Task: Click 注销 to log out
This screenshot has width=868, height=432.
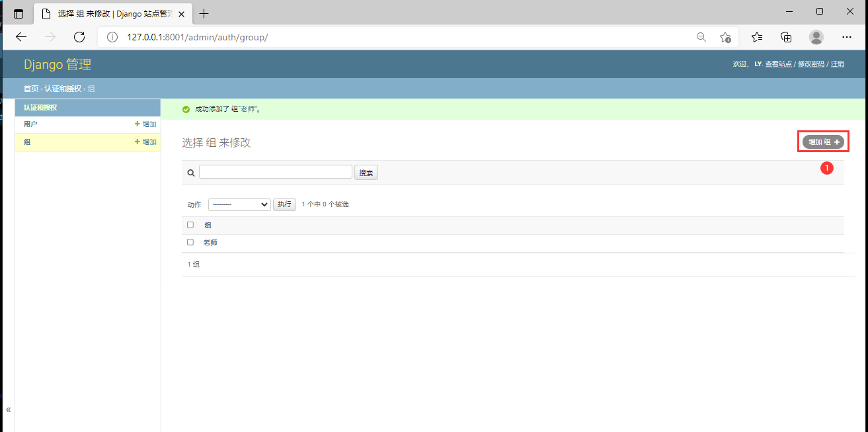Action: 838,64
